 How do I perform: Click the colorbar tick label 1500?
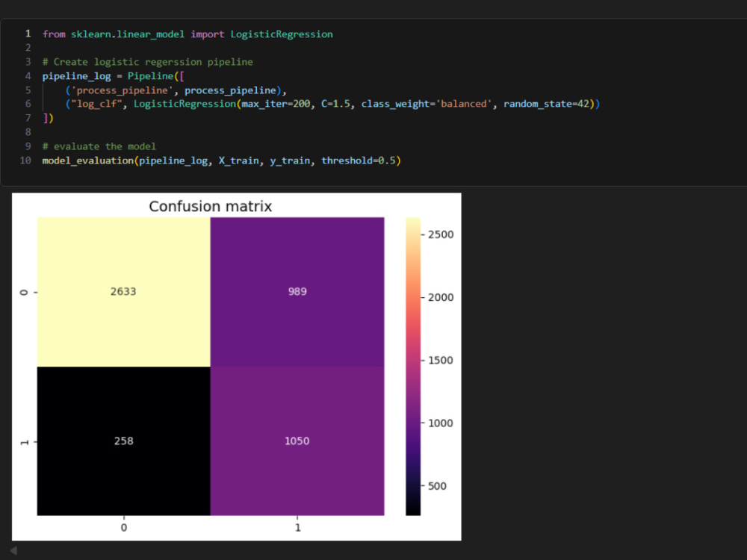[441, 361]
